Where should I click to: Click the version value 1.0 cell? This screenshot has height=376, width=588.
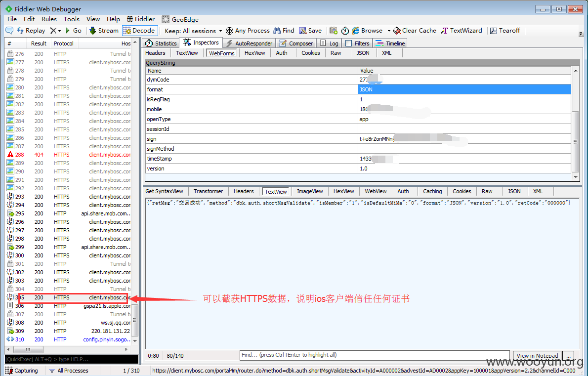464,168
